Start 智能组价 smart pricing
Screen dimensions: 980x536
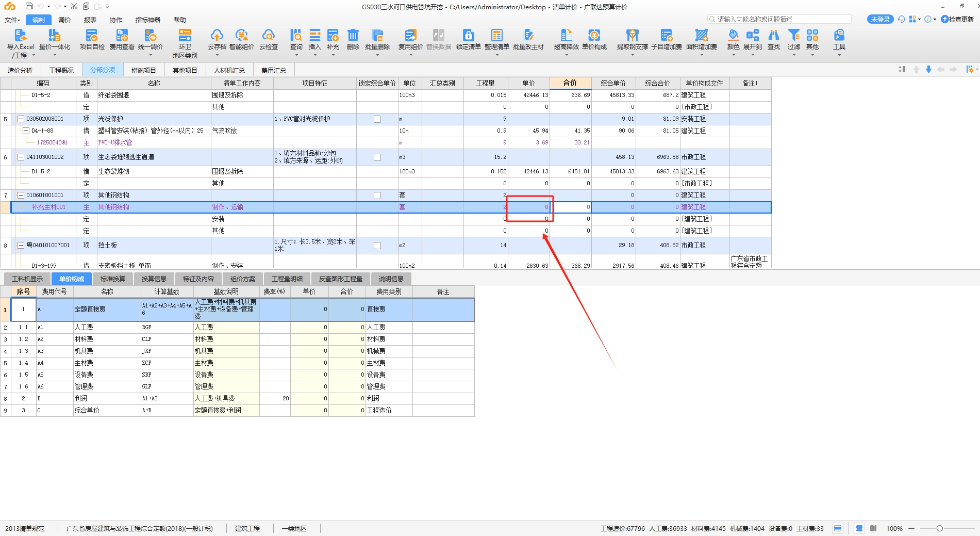241,40
